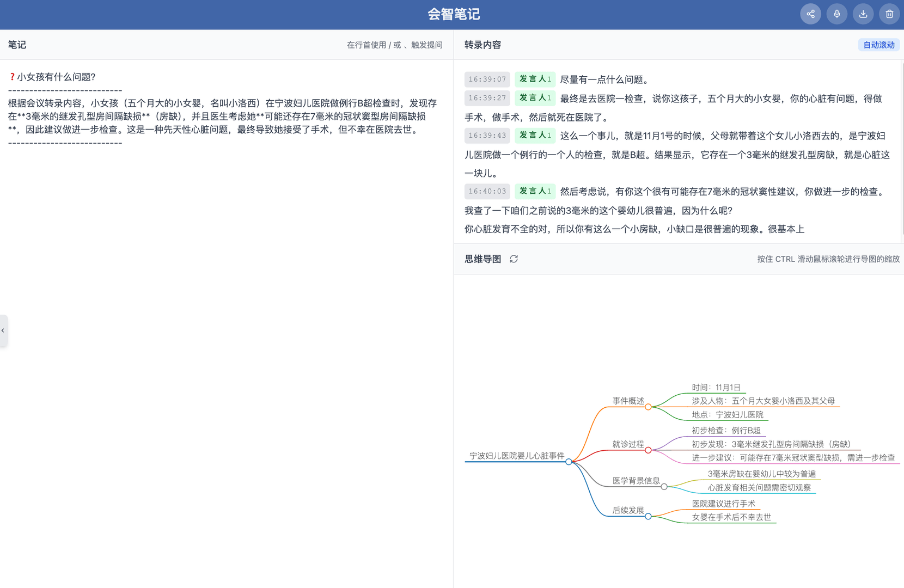Collapse the 后续发展 branch node

(x=648, y=516)
